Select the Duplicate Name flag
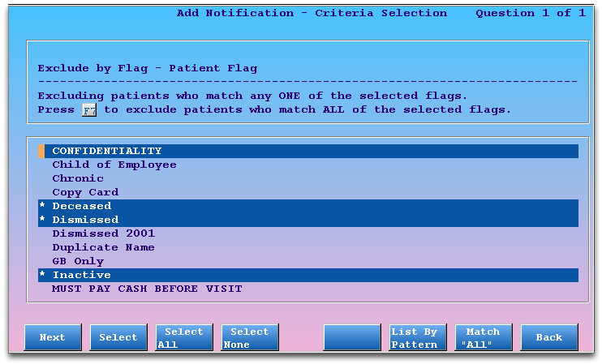Screen dimensions: 602x364 pyautogui.click(x=308, y=248)
